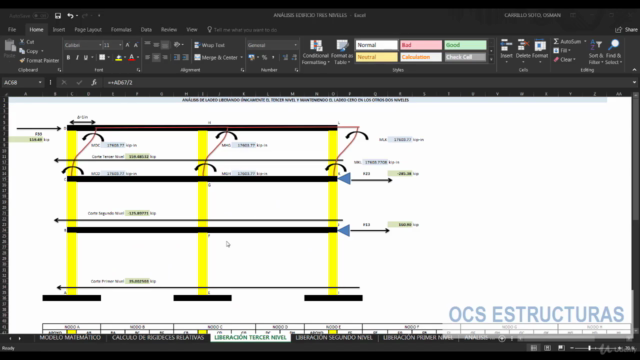The image size is (640, 360).
Task: Click the Share button
Action: [627, 30]
